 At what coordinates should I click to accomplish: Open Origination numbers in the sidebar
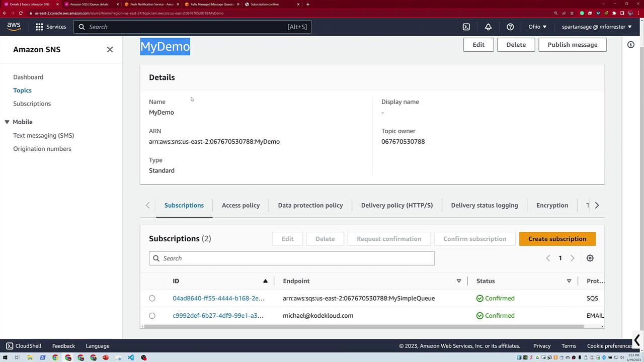(x=42, y=149)
